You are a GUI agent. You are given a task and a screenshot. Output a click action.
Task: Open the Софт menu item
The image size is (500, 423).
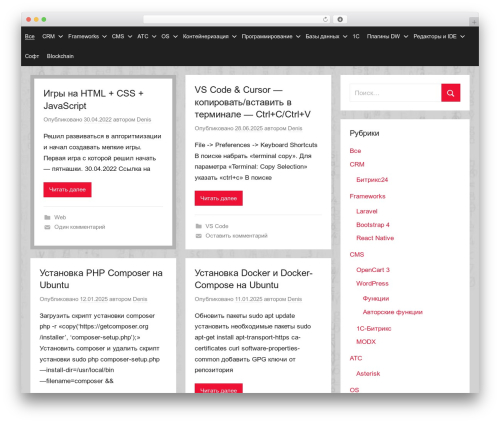click(32, 56)
